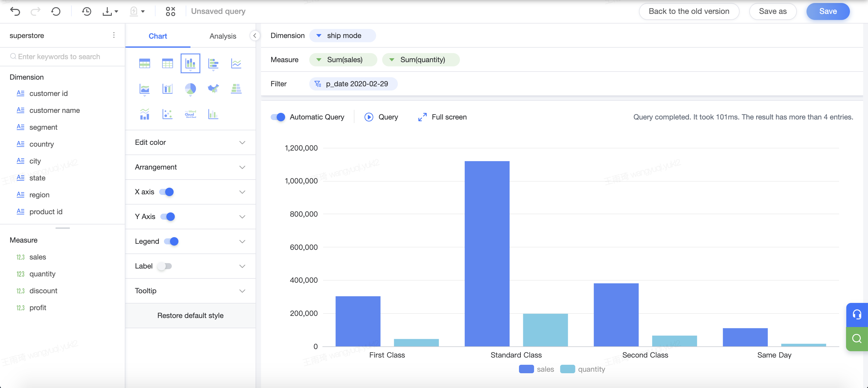Collapse the chart panel with arrow

[255, 35]
